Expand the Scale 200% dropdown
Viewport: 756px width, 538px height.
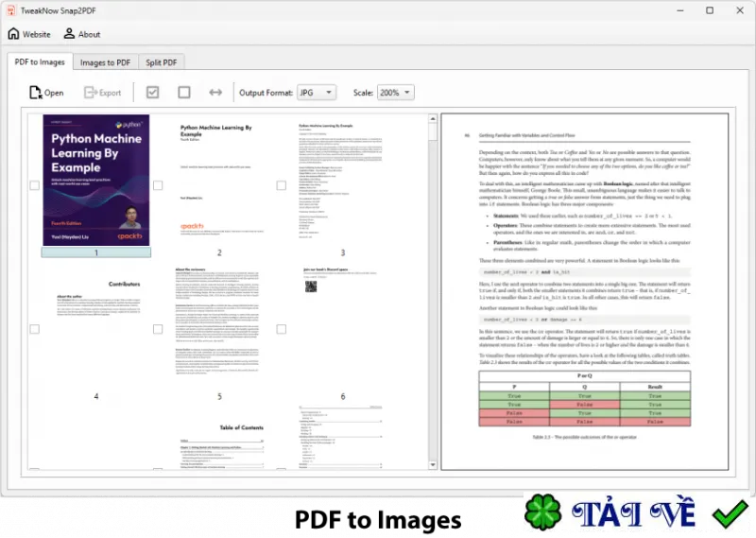[x=395, y=92]
